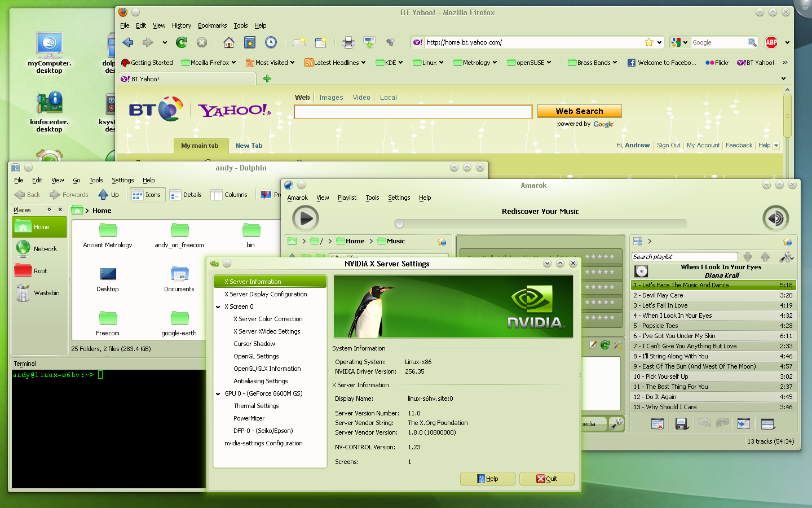Switch Dolphin to Details view
The height and width of the screenshot is (508, 812).
click(x=186, y=195)
